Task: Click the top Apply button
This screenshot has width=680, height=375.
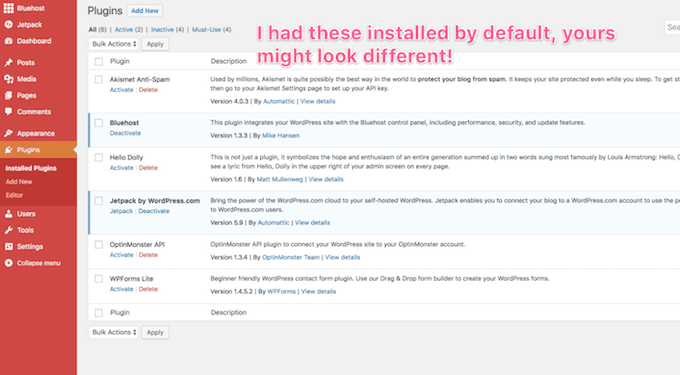Action: tap(155, 44)
